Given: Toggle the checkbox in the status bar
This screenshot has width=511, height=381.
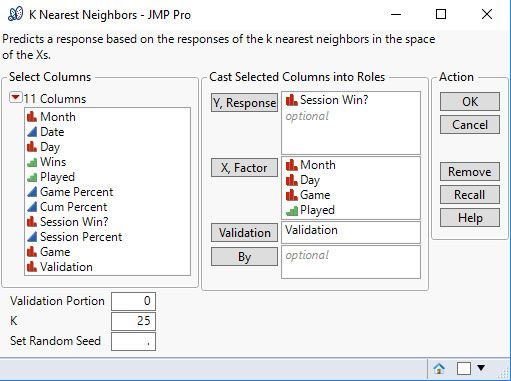Looking at the screenshot, I should [x=464, y=369].
